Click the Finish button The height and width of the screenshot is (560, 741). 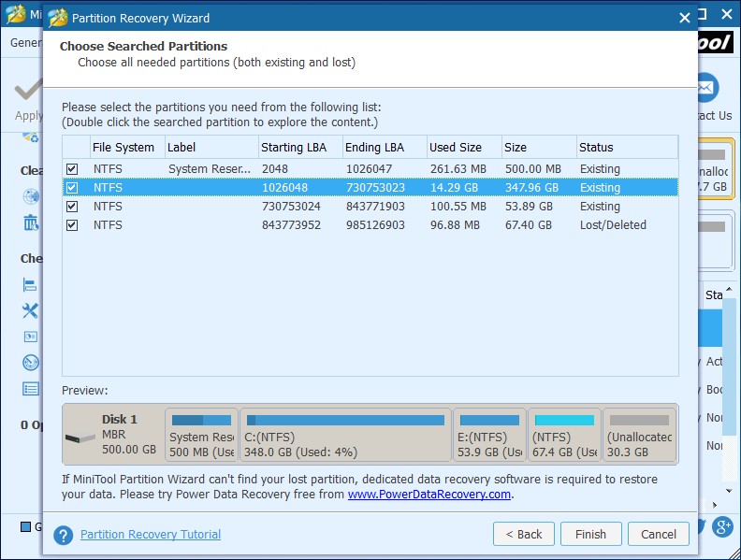point(590,534)
